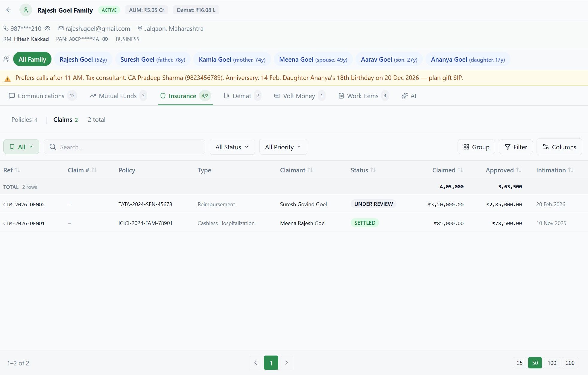Reveal the masked phone number
This screenshot has width=588, height=375.
click(x=48, y=28)
